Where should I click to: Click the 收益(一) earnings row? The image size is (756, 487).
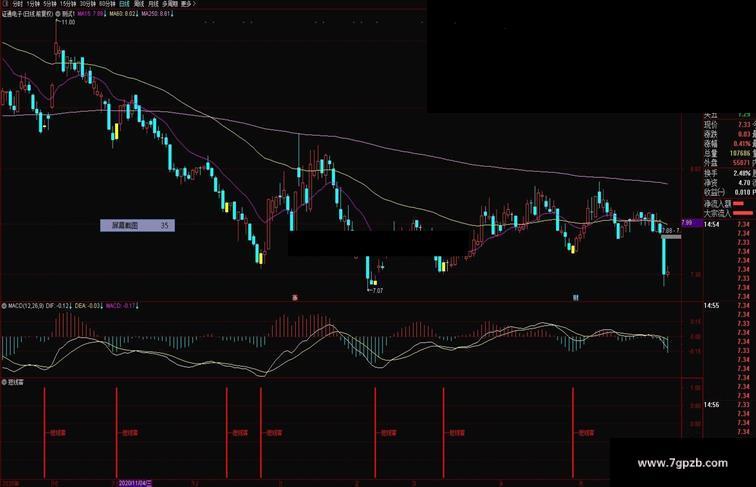tap(728, 192)
